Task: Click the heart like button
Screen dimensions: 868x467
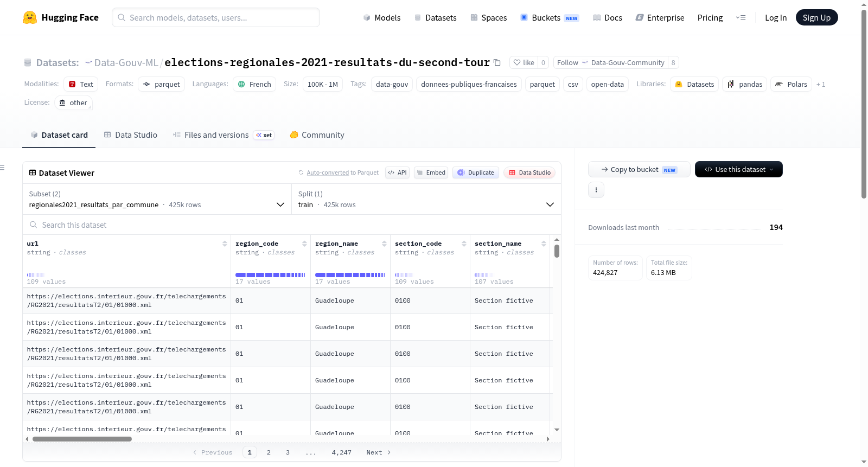Action: point(524,62)
